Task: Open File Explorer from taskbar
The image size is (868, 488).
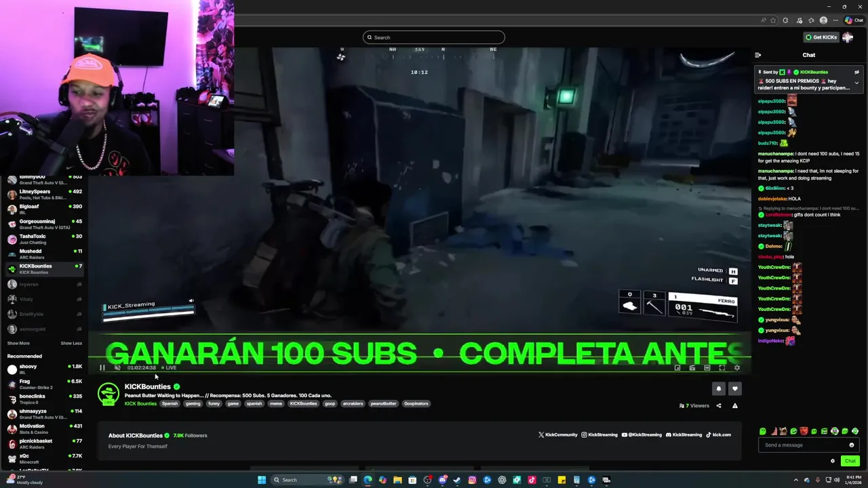Action: (397, 480)
